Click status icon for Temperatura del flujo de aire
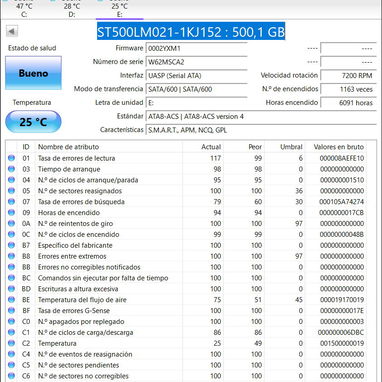This screenshot has height=382, width=382. [x=12, y=300]
